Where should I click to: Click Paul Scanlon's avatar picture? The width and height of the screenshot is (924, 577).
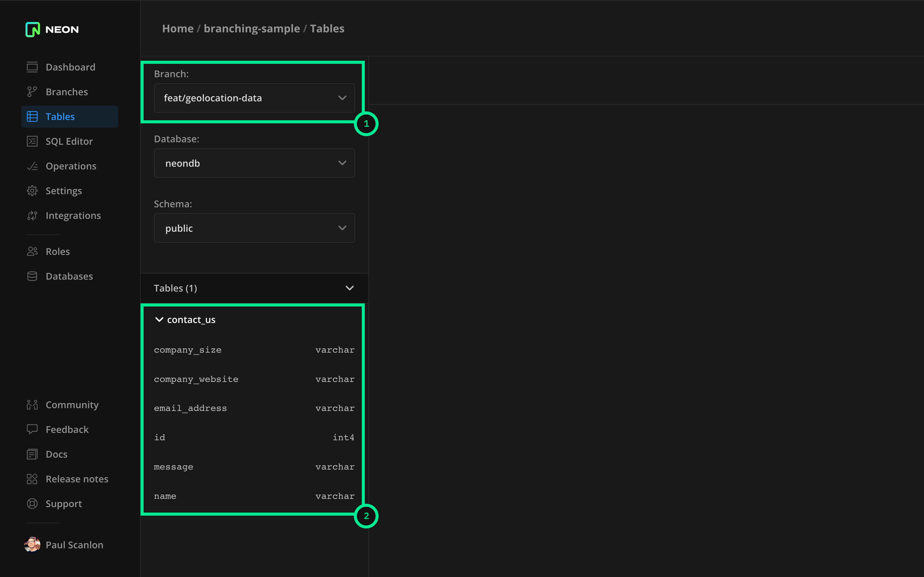(32, 545)
